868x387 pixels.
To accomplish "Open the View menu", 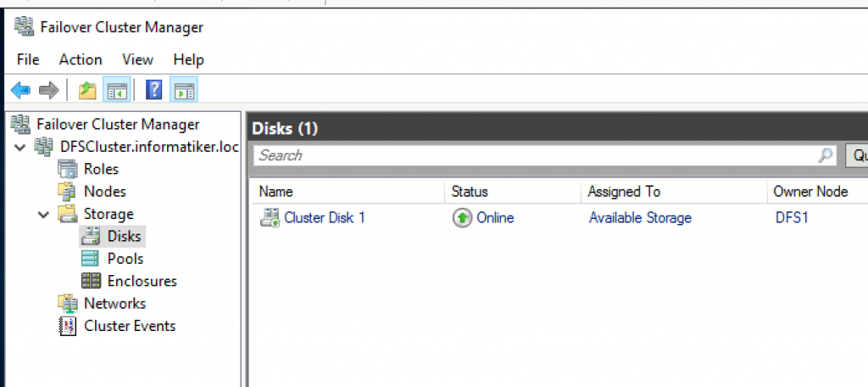I will [x=137, y=59].
